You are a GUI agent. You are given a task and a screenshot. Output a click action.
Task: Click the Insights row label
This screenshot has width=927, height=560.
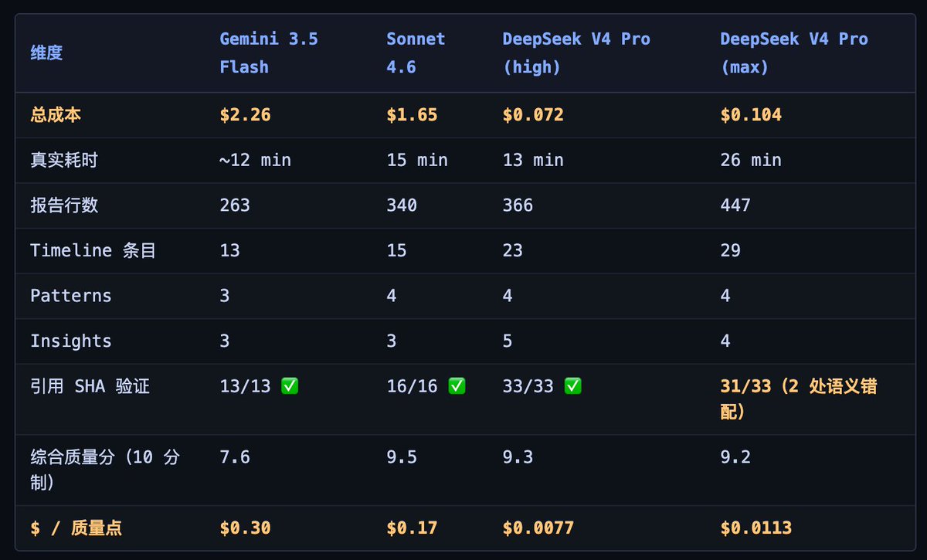tap(71, 341)
